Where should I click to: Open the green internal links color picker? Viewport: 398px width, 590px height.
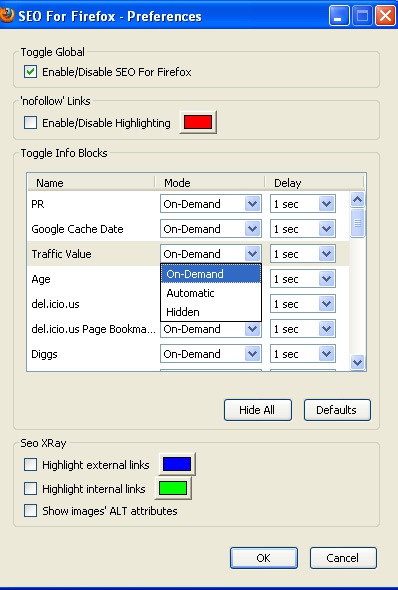tap(173, 488)
